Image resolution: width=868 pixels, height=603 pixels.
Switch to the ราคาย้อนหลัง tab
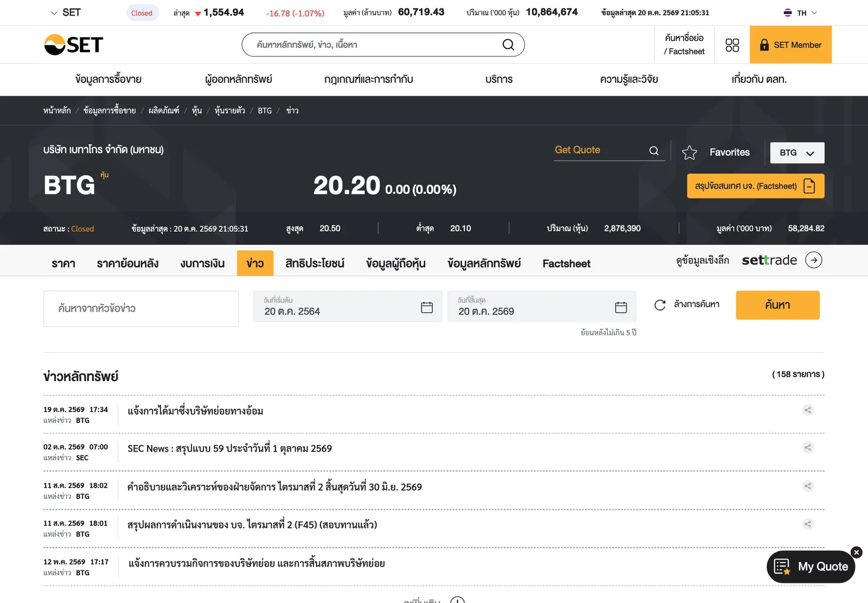(x=127, y=263)
